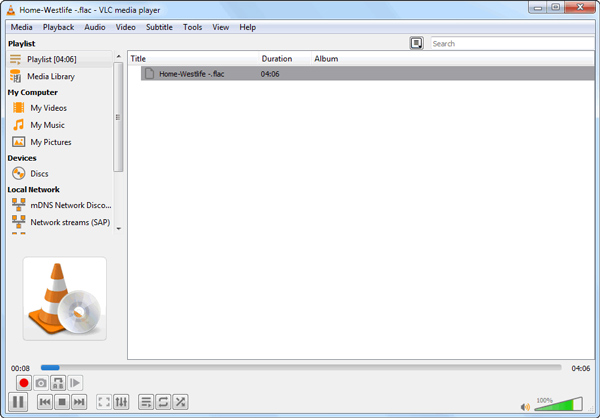Open My Pictures
The width and height of the screenshot is (600, 418).
51,142
